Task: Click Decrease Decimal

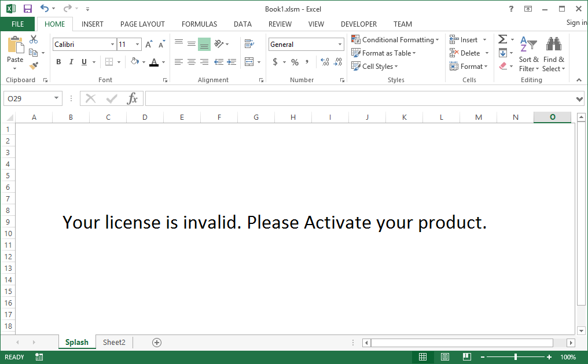Action: (x=338, y=62)
